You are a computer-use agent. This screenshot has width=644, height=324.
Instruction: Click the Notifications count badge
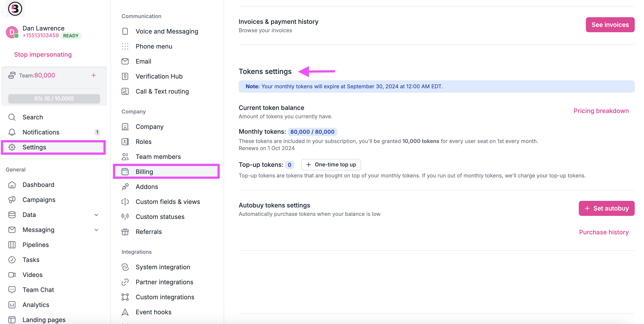(x=97, y=132)
